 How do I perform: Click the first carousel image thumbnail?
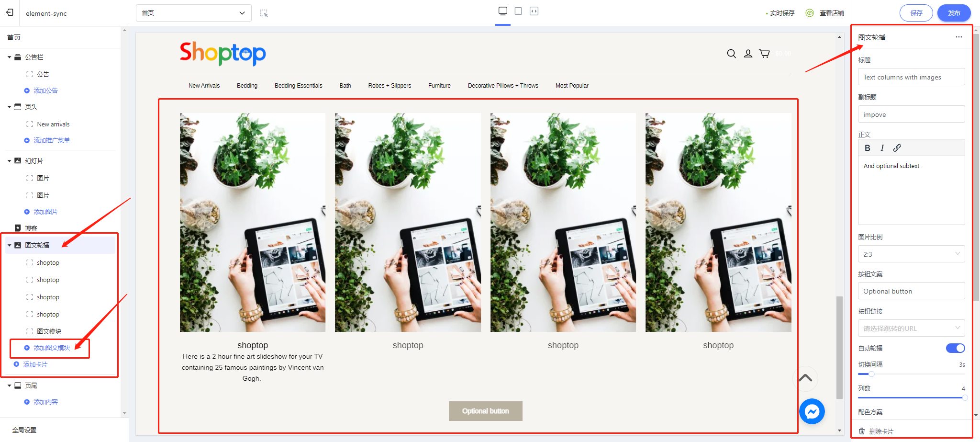point(253,222)
